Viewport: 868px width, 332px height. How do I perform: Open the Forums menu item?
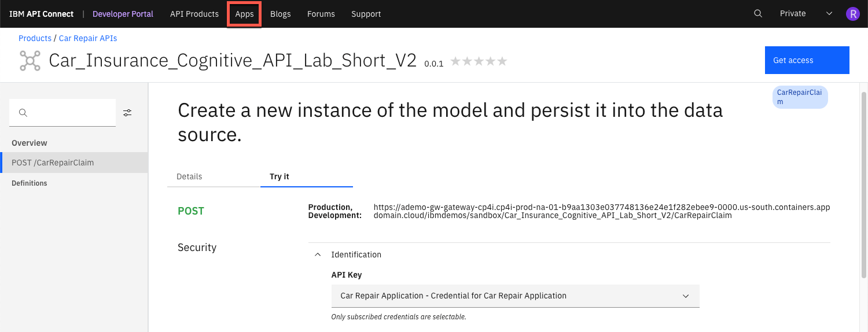(321, 14)
